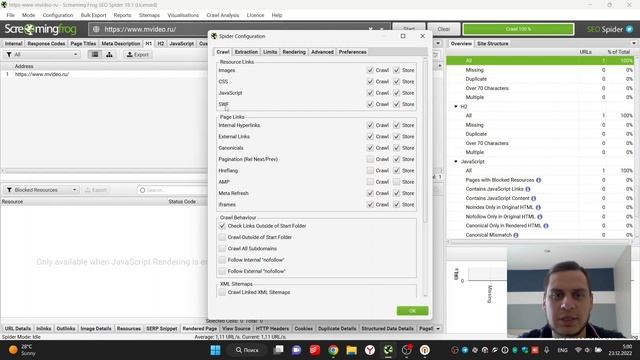Switch to tree view icon in toolbar
640x360 pixels.
(x=109, y=54)
